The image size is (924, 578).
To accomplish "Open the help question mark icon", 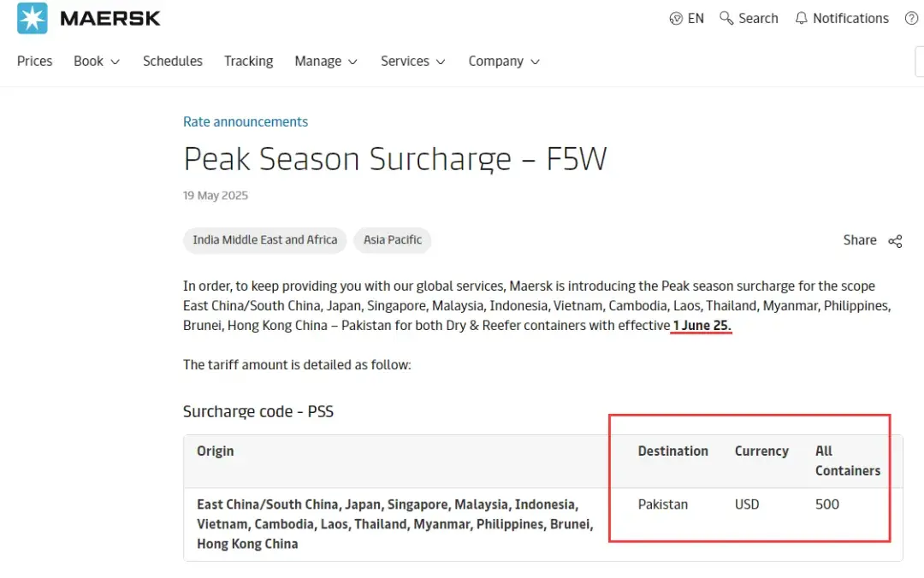I will [911, 18].
